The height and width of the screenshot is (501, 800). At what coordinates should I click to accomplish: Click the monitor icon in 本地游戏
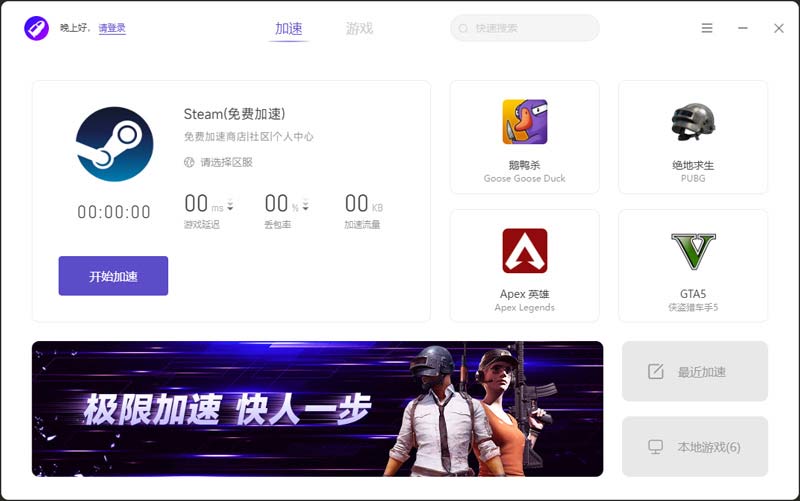pos(656,447)
